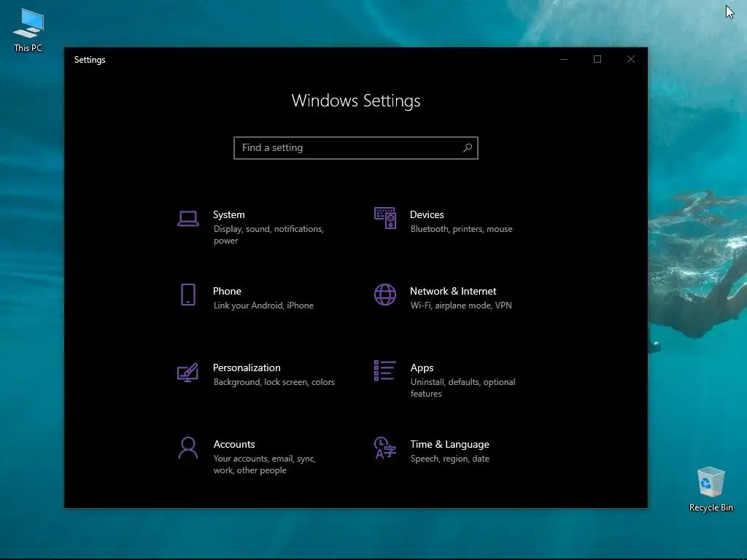Screen dimensions: 747x560
Task: Open the Time & Language icon
Action: [385, 448]
